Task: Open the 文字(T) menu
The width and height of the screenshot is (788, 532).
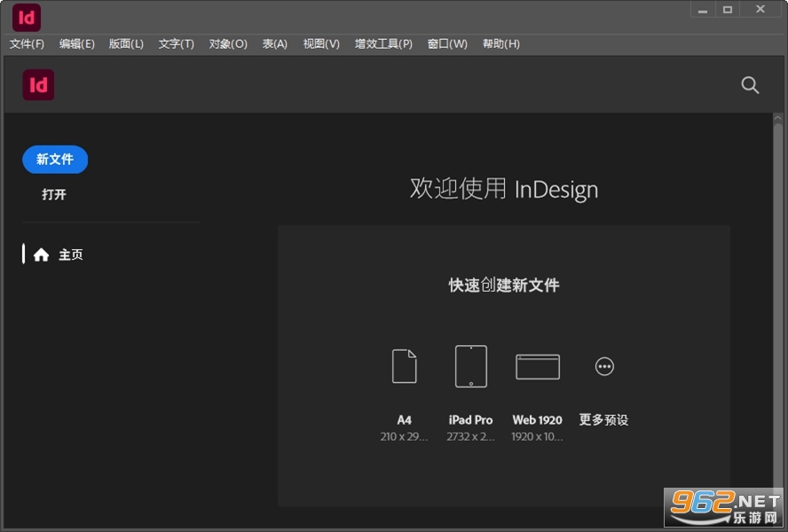Action: 177,44
